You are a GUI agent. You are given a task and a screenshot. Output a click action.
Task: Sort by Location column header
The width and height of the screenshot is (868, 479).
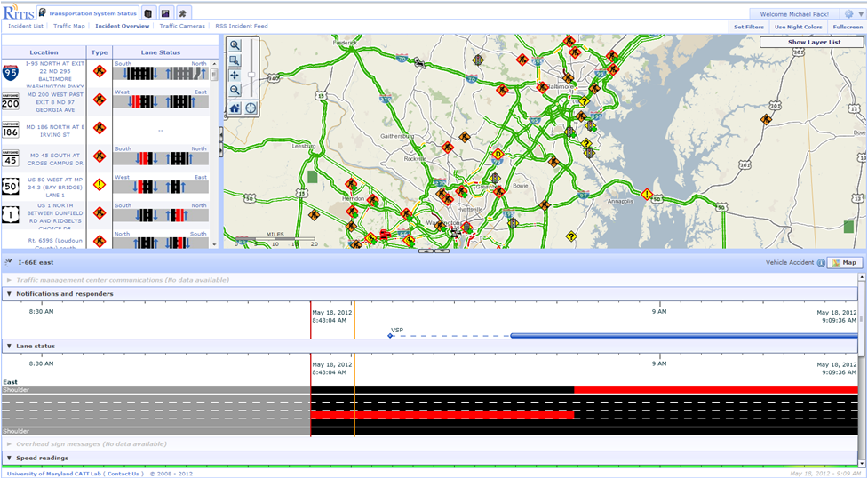[x=44, y=52]
